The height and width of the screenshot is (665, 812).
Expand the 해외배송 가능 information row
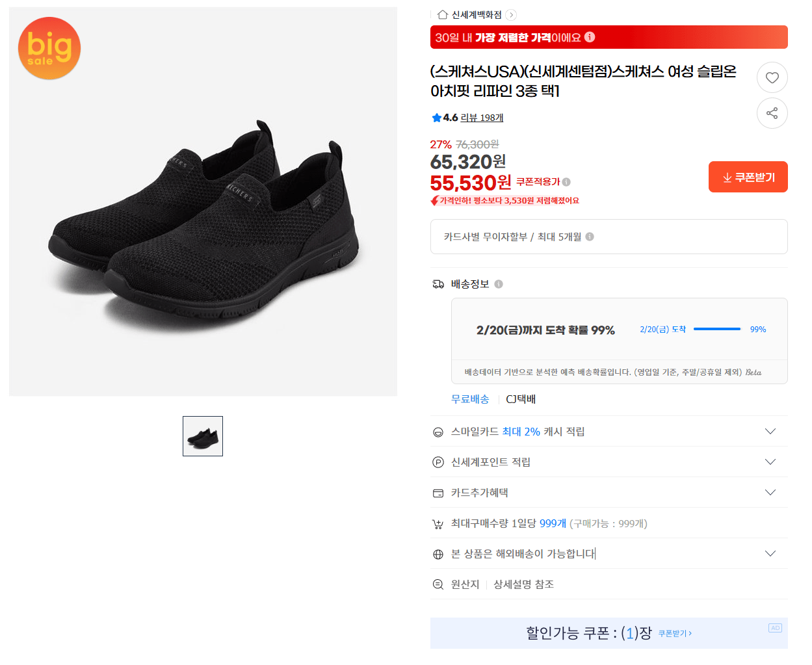(x=770, y=553)
